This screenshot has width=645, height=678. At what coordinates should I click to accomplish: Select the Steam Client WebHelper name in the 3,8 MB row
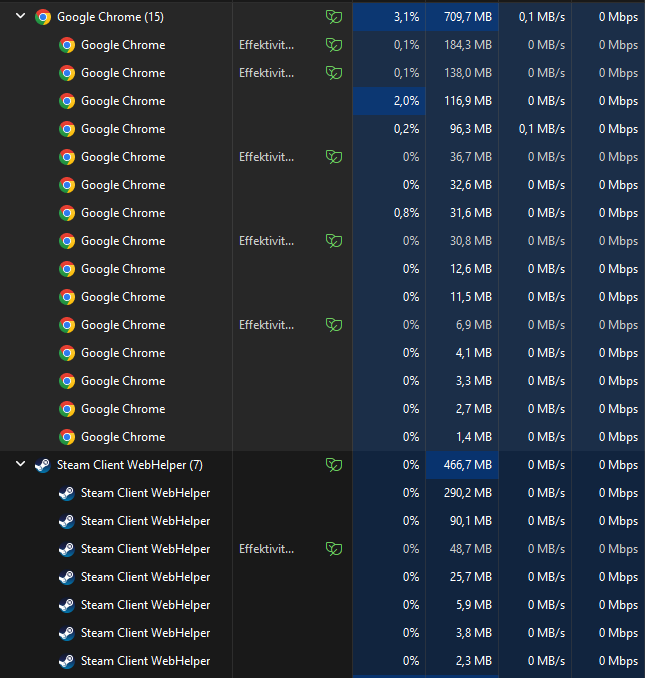point(146,633)
